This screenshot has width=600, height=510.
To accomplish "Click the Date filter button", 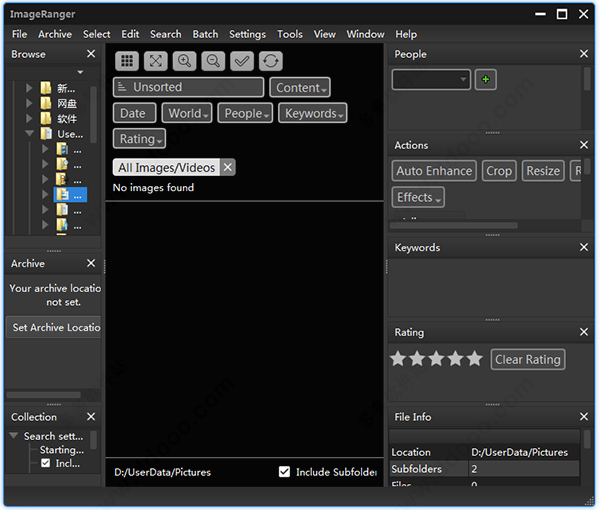I will pyautogui.click(x=135, y=113).
